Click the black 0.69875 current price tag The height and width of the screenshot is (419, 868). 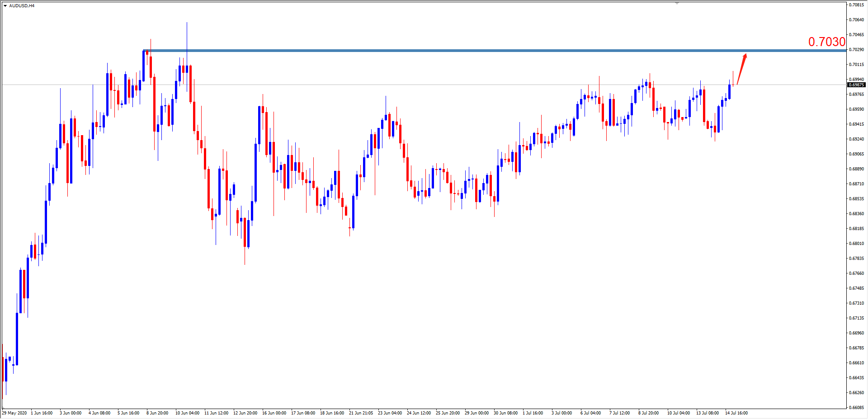click(856, 85)
